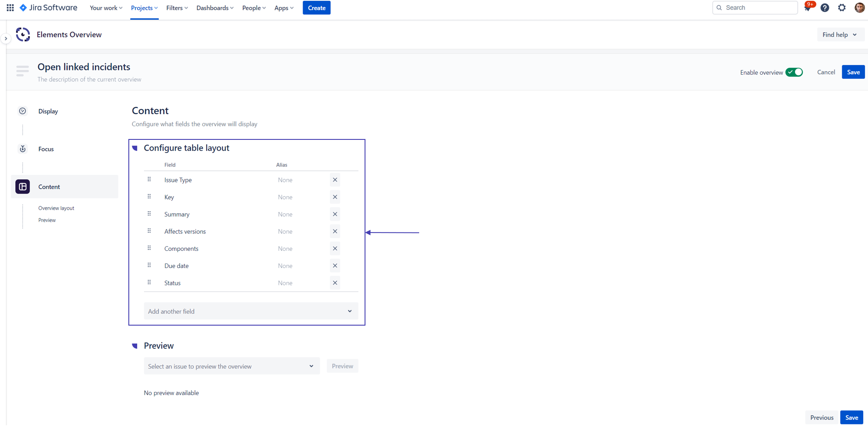
Task: Click the Focus step icon in sidebar
Action: click(23, 149)
